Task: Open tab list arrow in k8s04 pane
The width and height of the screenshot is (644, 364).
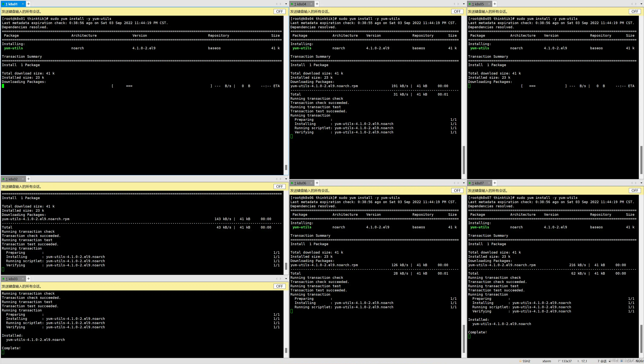Action: pyautogui.click(x=464, y=4)
